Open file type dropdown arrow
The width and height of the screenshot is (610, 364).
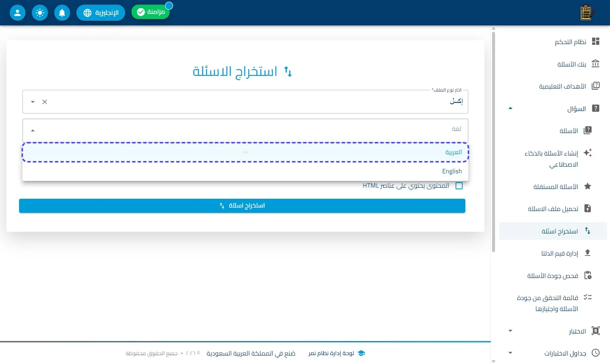click(33, 102)
